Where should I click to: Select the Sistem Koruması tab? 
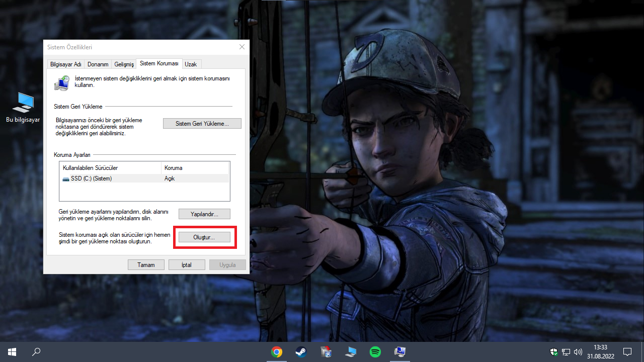click(159, 63)
